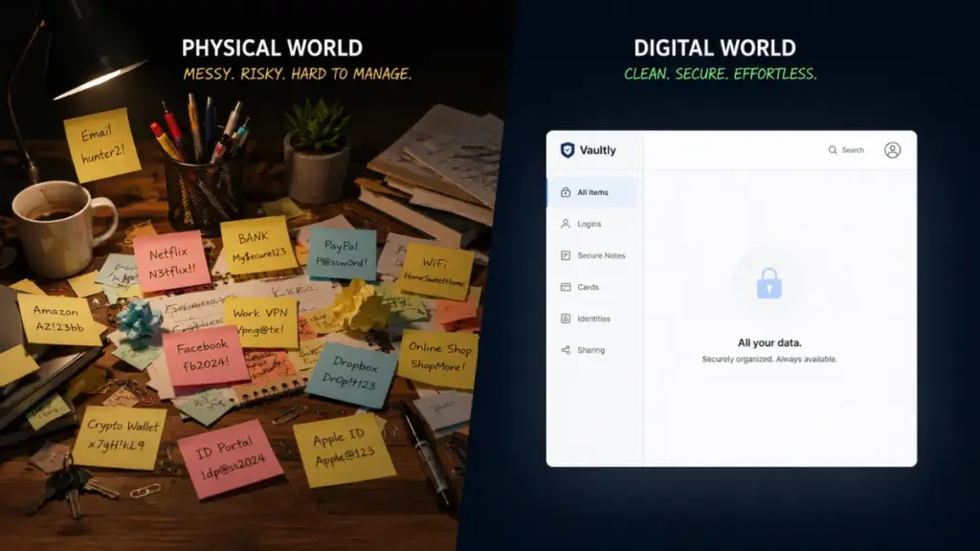Click the PayPal sticky note

(342, 253)
